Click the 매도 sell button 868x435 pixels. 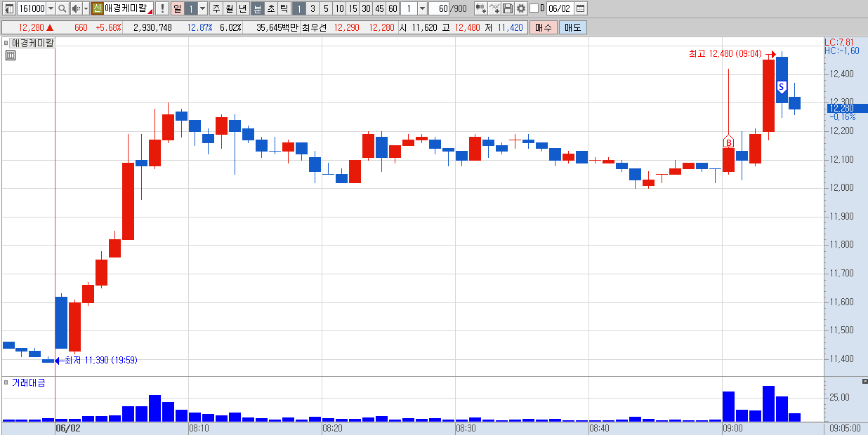573,27
